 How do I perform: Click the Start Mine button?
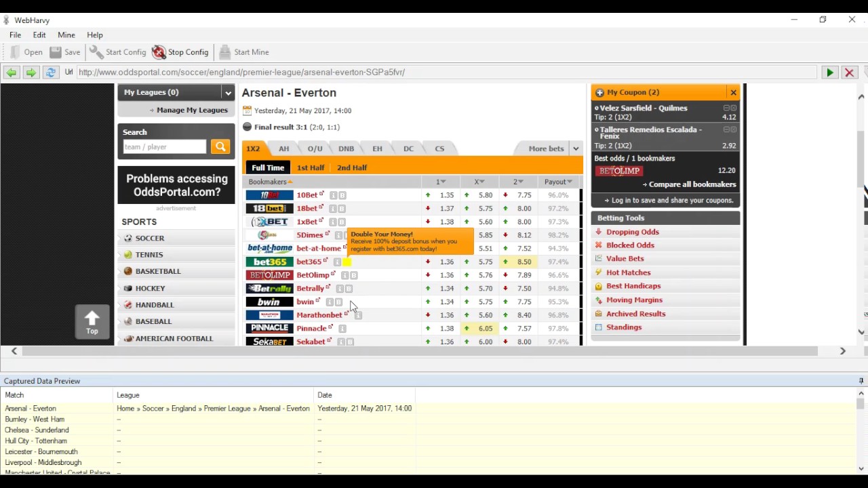tap(244, 52)
